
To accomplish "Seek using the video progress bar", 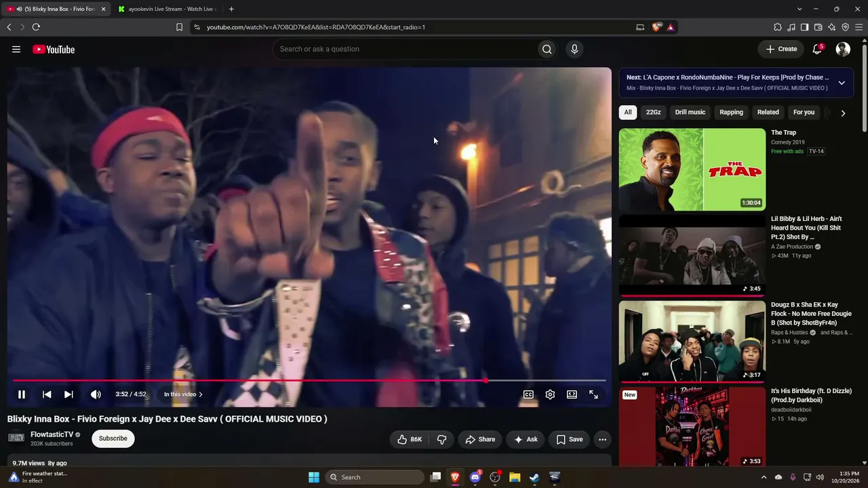I will tap(309, 380).
